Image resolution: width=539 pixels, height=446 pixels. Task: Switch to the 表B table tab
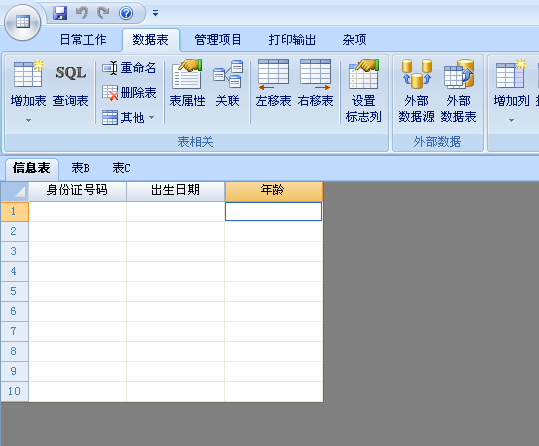(x=80, y=168)
